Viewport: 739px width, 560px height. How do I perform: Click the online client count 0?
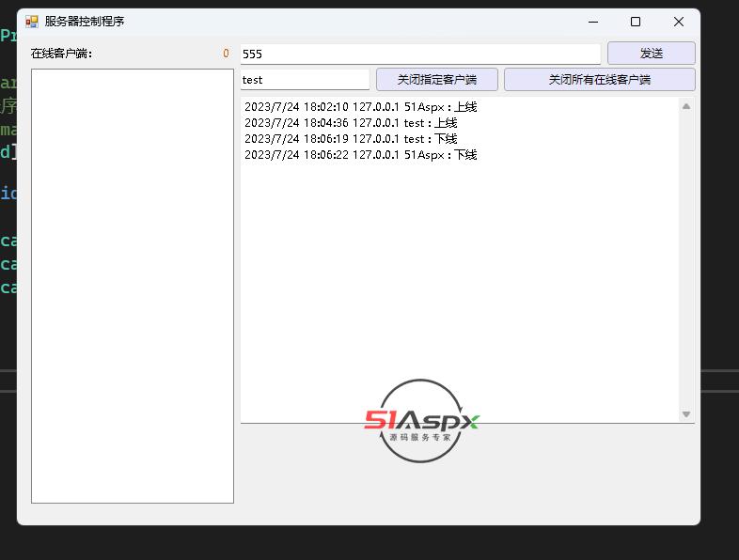click(227, 54)
